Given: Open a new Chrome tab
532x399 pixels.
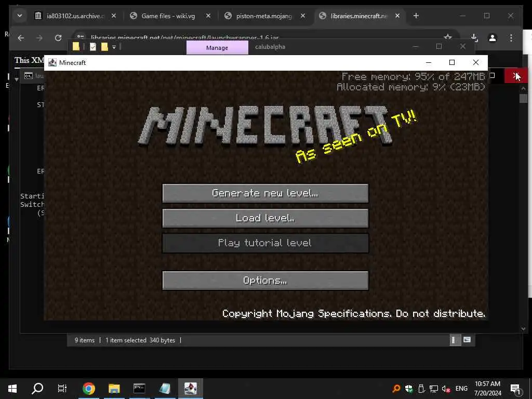Looking at the screenshot, I should point(416,16).
